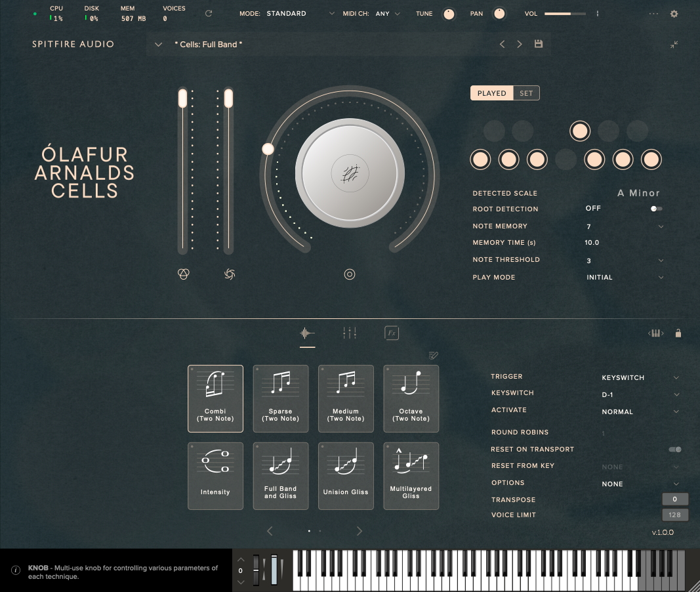The image size is (700, 592).
Task: Select the Combi (Two Note) technique
Action: pyautogui.click(x=215, y=398)
